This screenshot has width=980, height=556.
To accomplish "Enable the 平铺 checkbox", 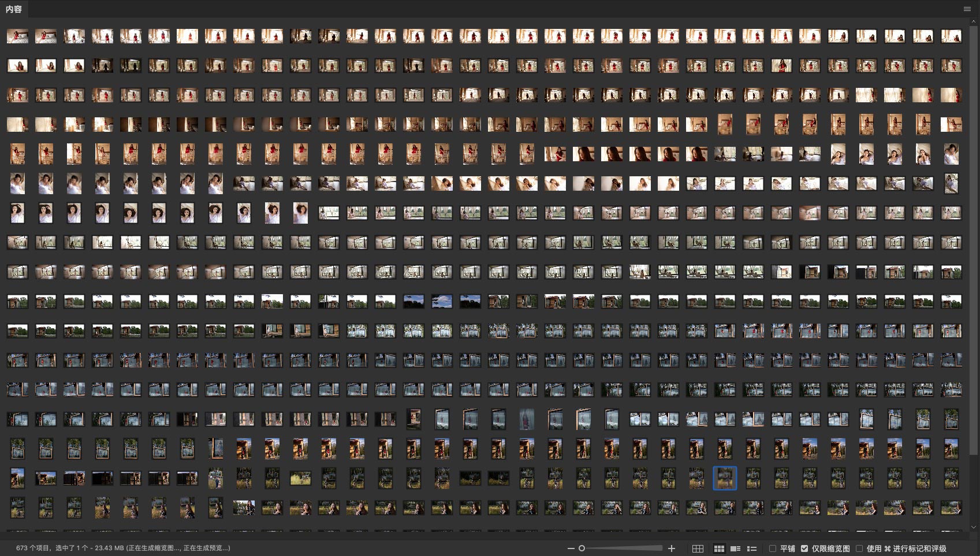I will 773,548.
